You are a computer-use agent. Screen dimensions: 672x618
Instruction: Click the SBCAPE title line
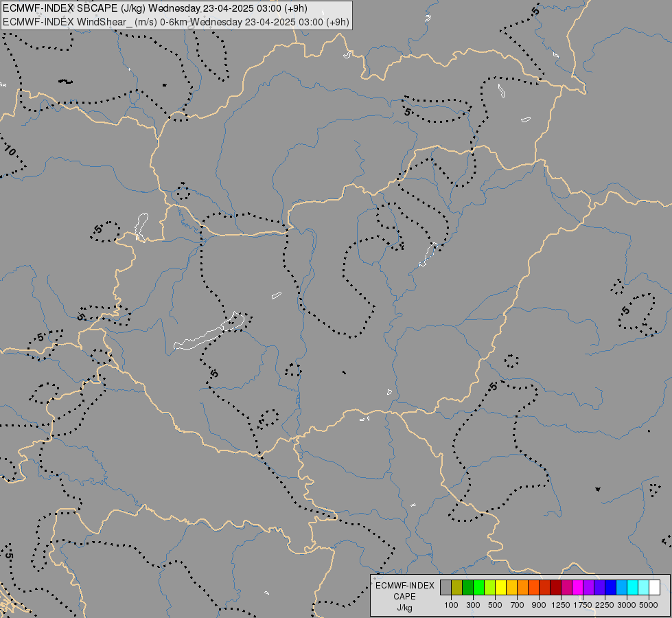click(154, 8)
